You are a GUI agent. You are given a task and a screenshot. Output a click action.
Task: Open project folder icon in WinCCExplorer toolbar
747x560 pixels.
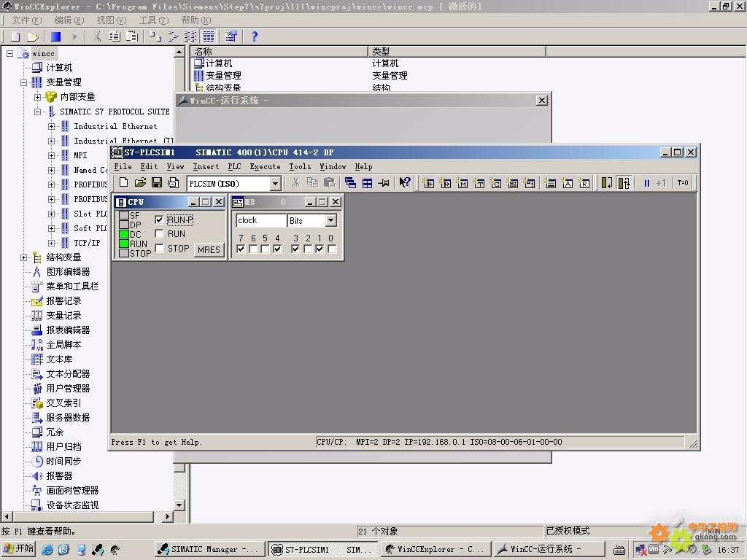[x=32, y=36]
